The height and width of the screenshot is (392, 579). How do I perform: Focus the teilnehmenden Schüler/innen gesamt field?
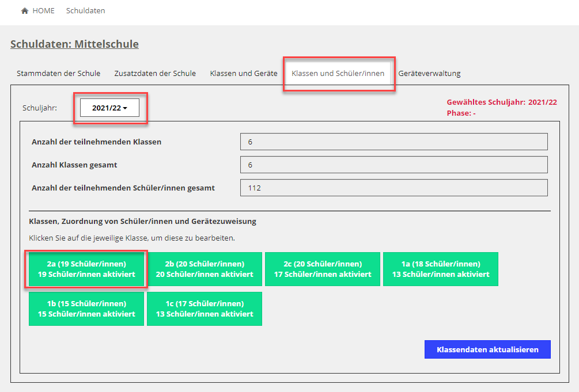pos(393,188)
